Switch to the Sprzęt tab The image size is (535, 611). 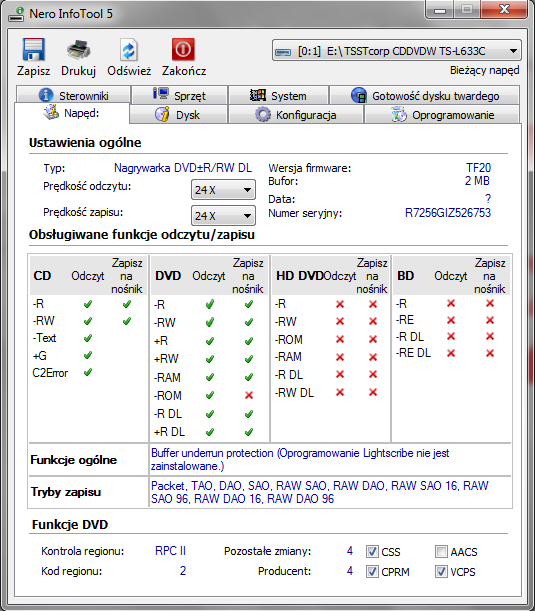pyautogui.click(x=180, y=95)
